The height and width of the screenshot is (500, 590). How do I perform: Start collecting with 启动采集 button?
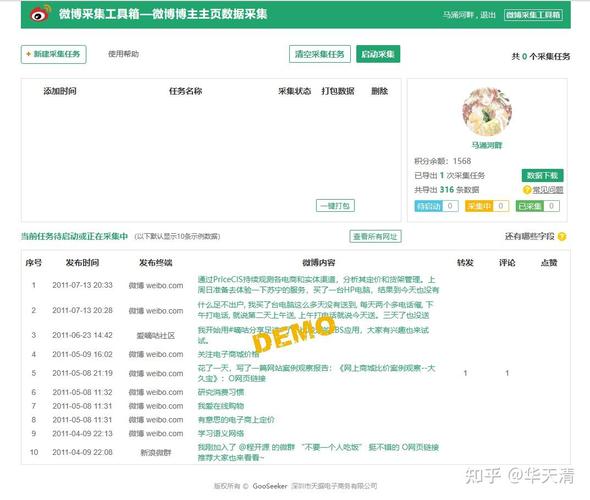click(x=378, y=54)
